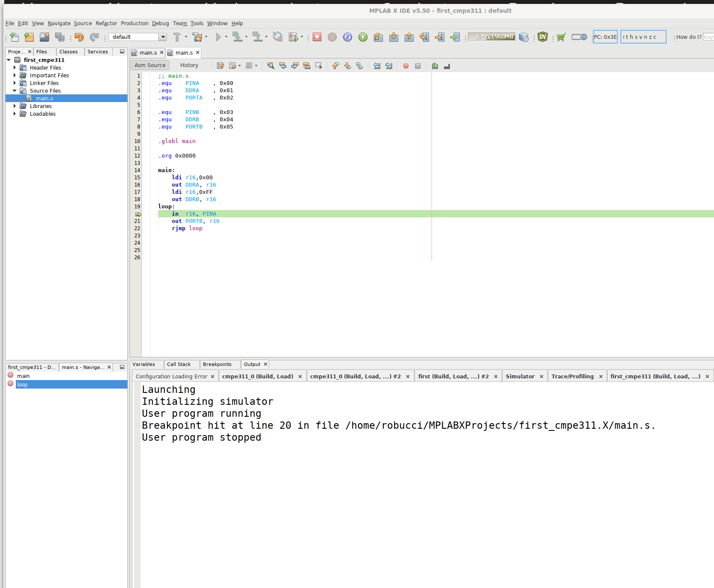Open Breakpoints tab
The image size is (714, 588).
(x=217, y=364)
